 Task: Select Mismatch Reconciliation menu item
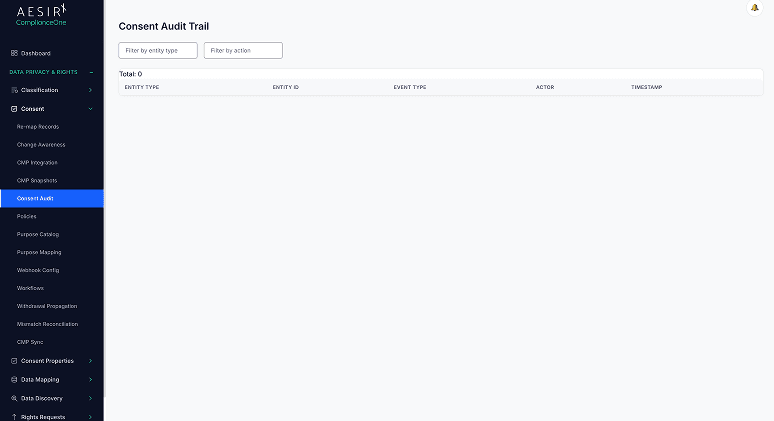point(47,324)
